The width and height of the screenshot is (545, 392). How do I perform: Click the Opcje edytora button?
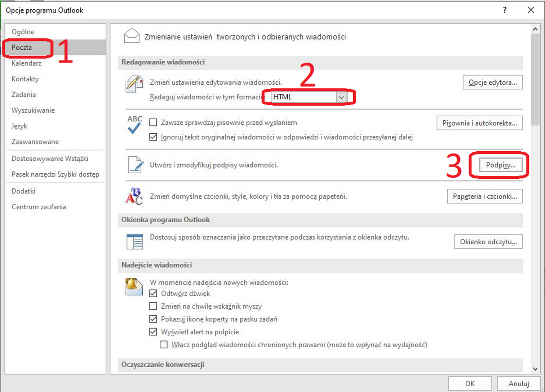click(x=493, y=83)
